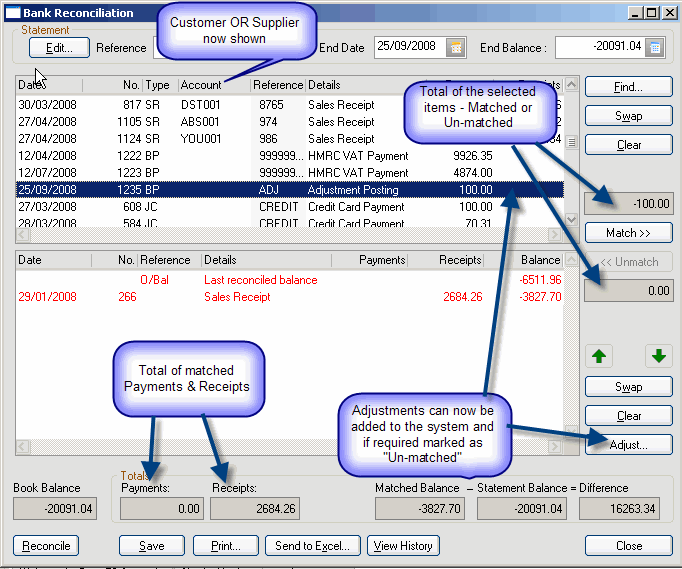Screen dimensions: 682x569
Task: Clear the unmatched selection with upper Clear
Action: pyautogui.click(x=629, y=145)
